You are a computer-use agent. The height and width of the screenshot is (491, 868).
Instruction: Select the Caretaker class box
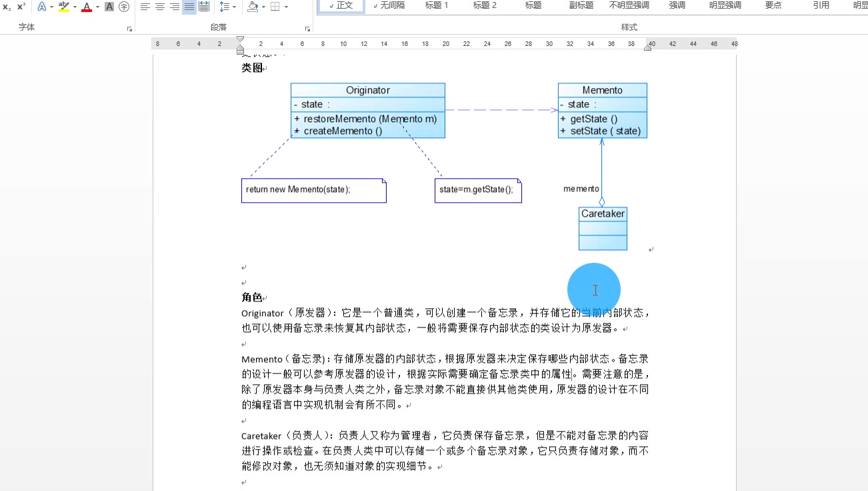(x=603, y=228)
